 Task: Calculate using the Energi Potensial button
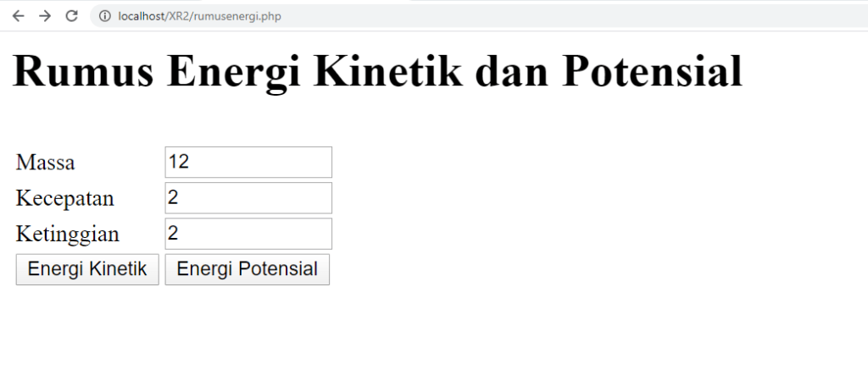coord(247,269)
